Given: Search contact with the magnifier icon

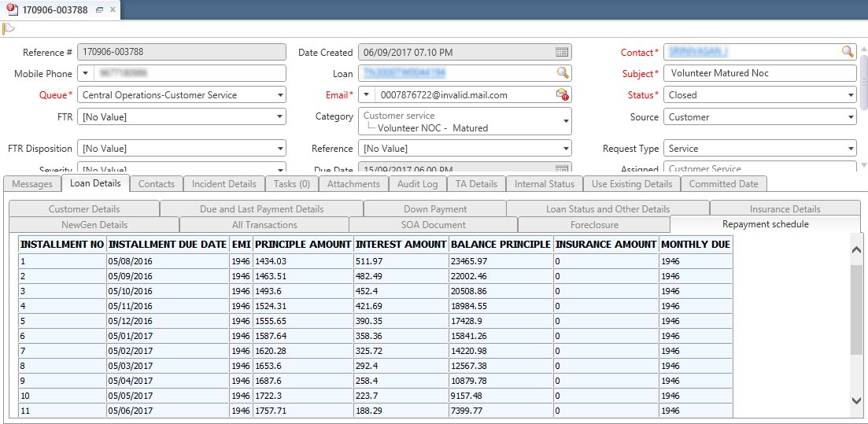Looking at the screenshot, I should click(848, 52).
